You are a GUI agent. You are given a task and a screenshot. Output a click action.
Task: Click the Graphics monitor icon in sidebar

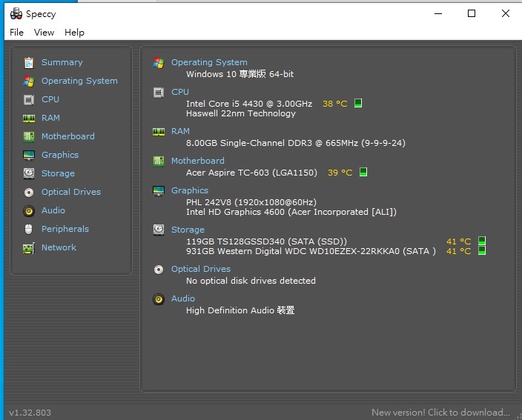pos(29,155)
